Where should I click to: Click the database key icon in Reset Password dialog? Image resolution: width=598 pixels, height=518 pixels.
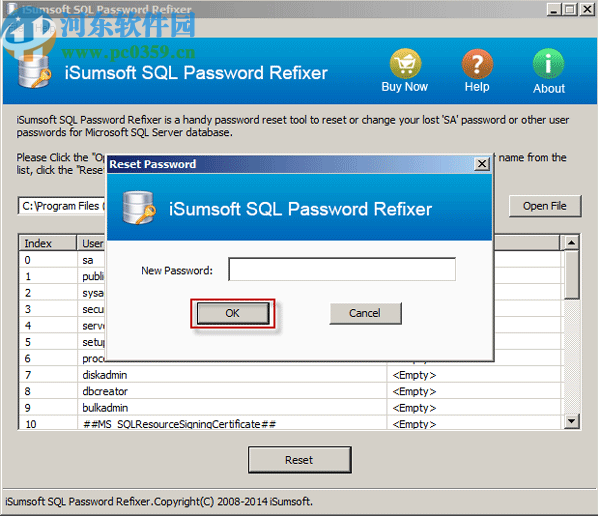pos(138,208)
